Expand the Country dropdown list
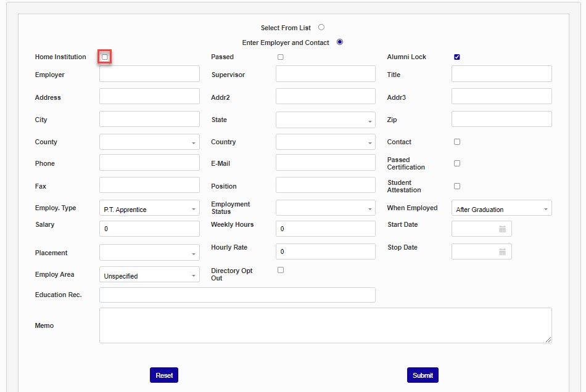The width and height of the screenshot is (586, 392). [325, 142]
